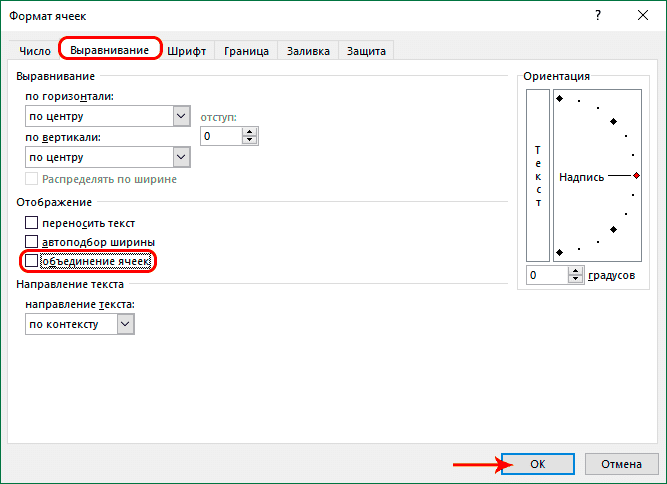Click red diamond orientation handle
The height and width of the screenshot is (484, 667).
pyautogui.click(x=636, y=176)
